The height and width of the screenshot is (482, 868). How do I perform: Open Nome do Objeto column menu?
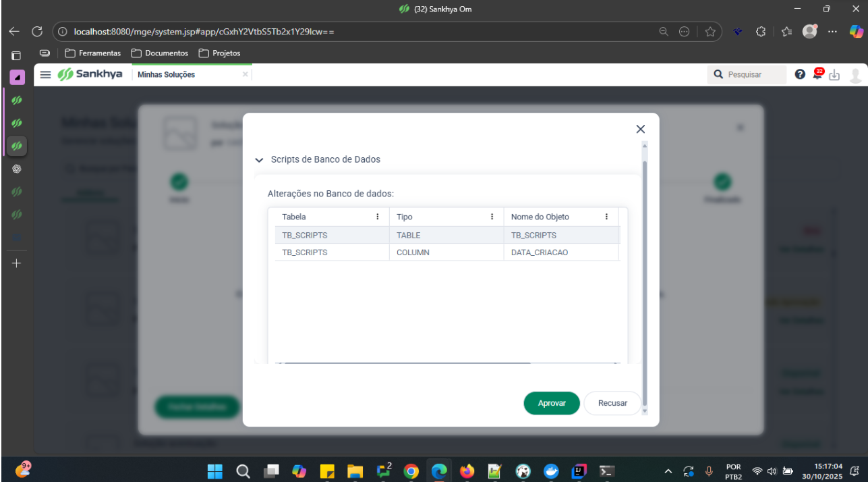606,217
